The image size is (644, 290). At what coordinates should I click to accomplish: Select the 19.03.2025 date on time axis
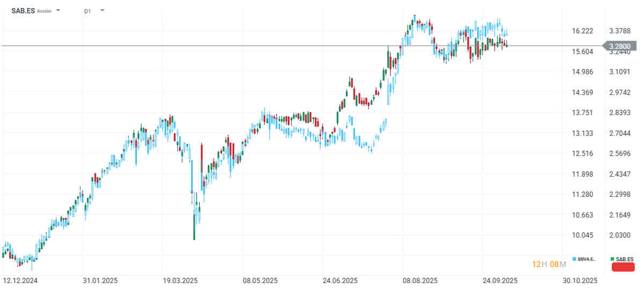(x=180, y=281)
